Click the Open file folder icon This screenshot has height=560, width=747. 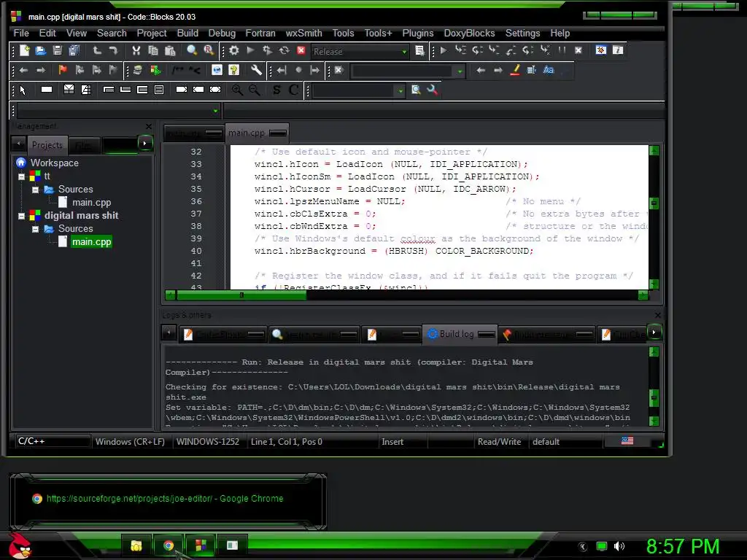(41, 50)
